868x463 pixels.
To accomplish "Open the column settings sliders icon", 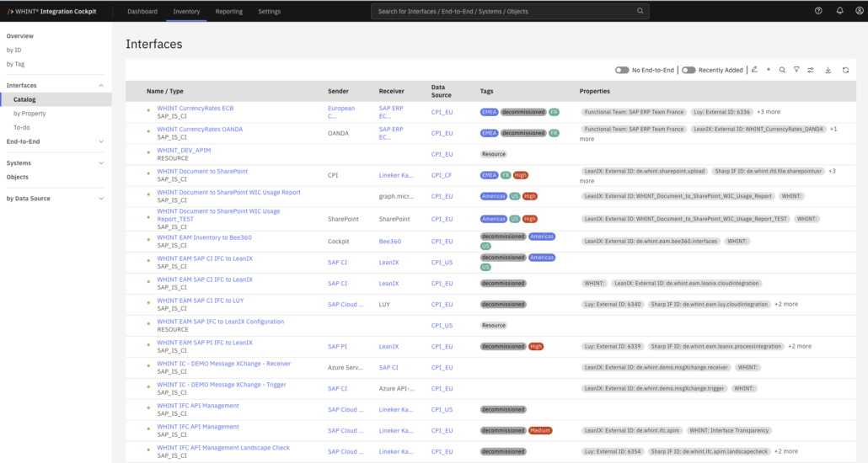I will click(x=811, y=70).
